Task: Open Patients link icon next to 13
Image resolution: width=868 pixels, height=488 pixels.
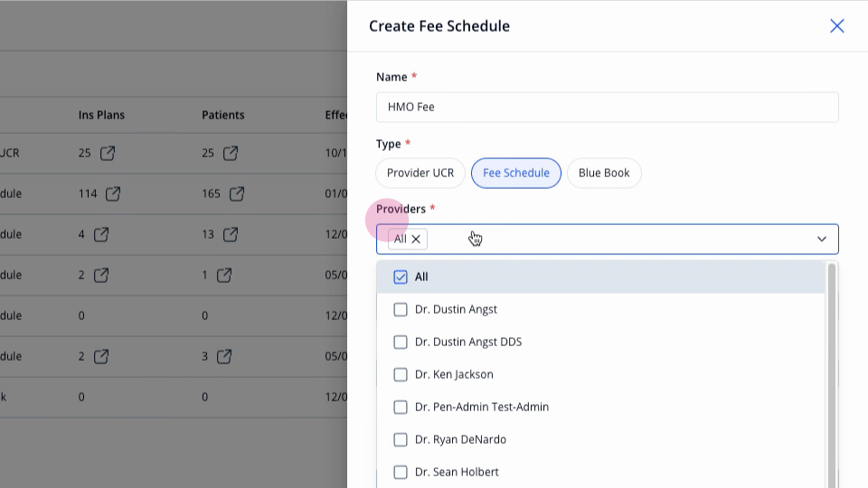Action: (231, 234)
